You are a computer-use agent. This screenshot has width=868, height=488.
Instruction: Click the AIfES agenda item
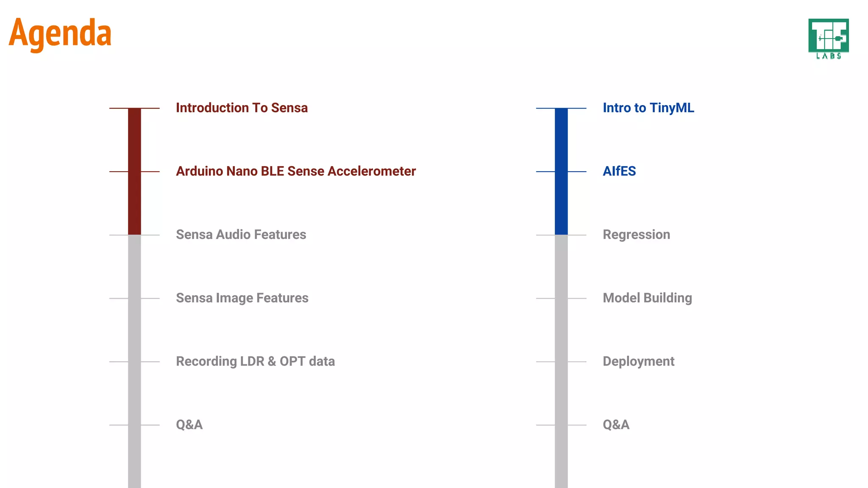pos(619,171)
